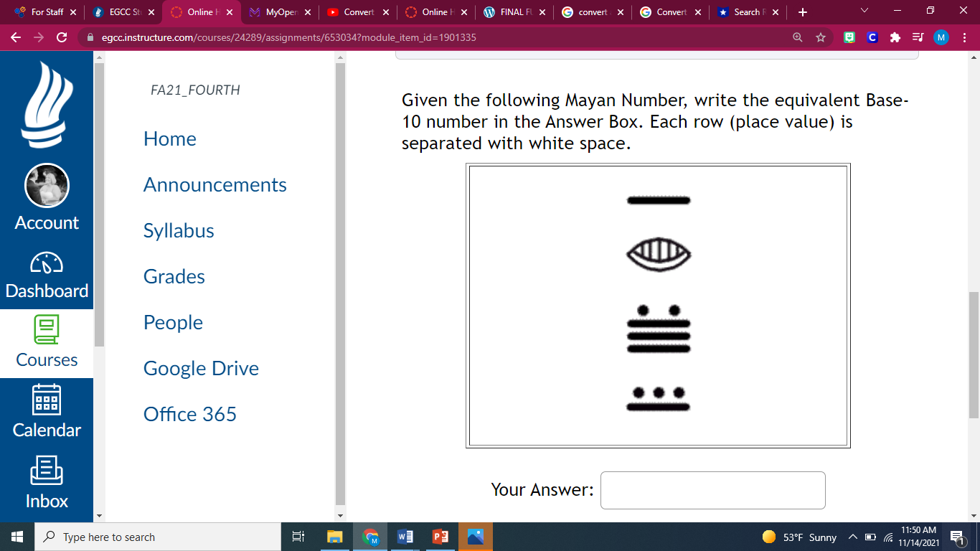Open Task View on the taskbar
980x551 pixels.
point(298,537)
